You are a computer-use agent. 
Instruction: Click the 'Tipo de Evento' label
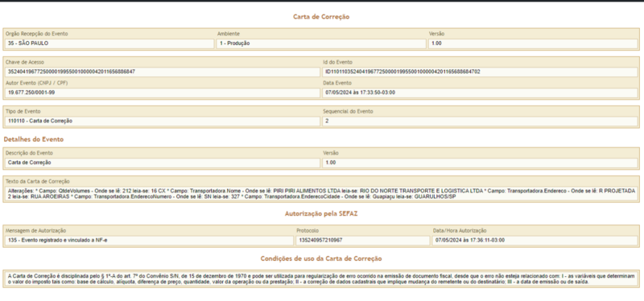coord(23,112)
